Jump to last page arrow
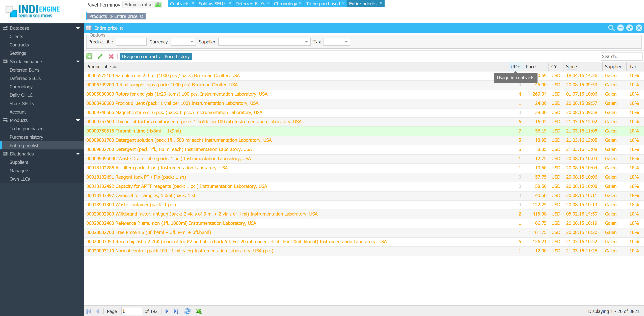 176,311
